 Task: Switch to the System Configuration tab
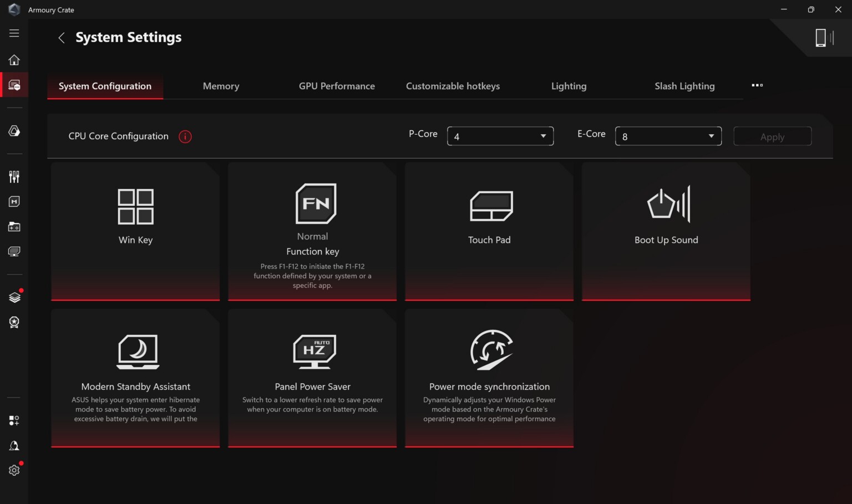point(105,86)
